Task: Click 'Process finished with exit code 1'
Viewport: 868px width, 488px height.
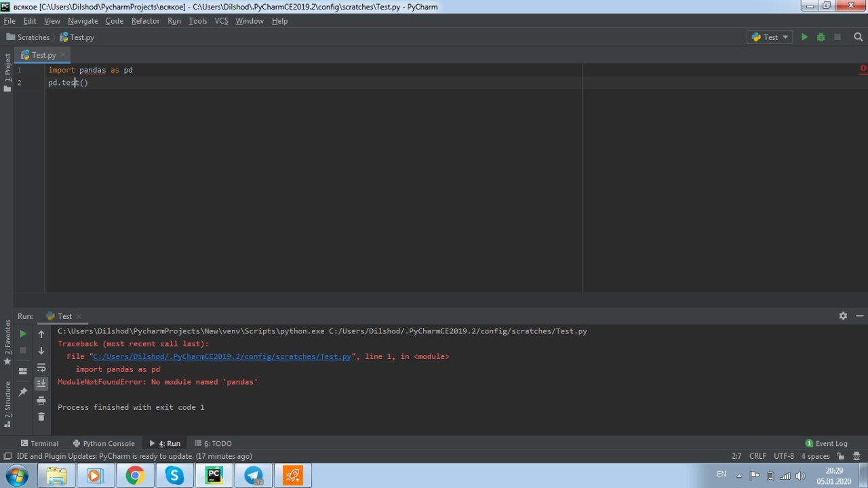Action: [131, 407]
